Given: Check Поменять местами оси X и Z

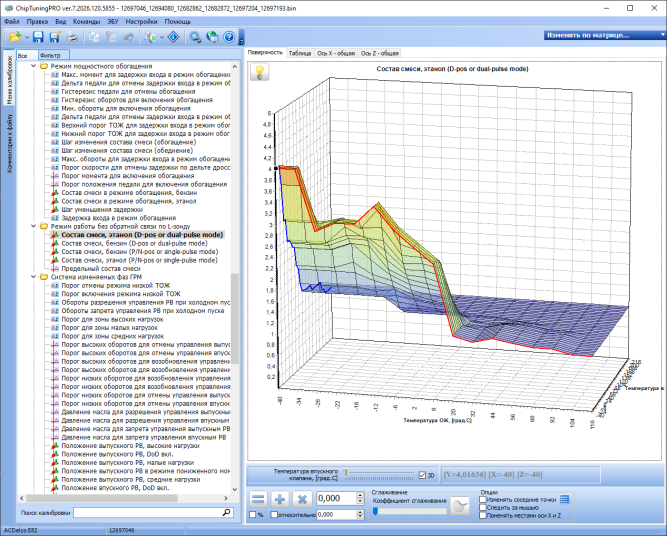Looking at the screenshot, I should [x=483, y=515].
